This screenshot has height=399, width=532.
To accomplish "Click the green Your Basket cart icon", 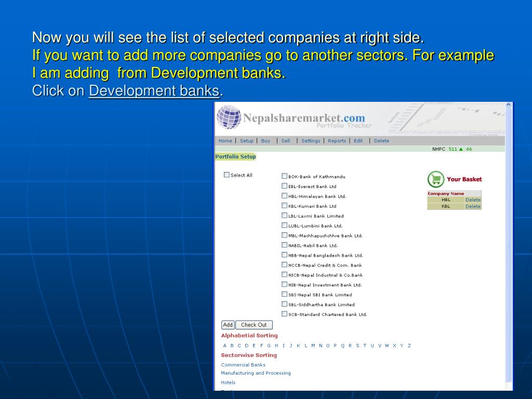I will coord(436,179).
